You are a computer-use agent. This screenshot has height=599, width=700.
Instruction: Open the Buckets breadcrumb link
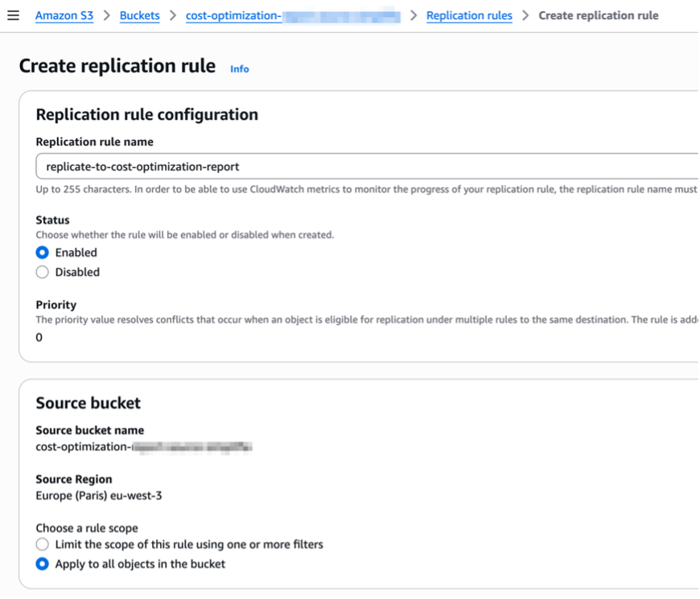click(139, 15)
